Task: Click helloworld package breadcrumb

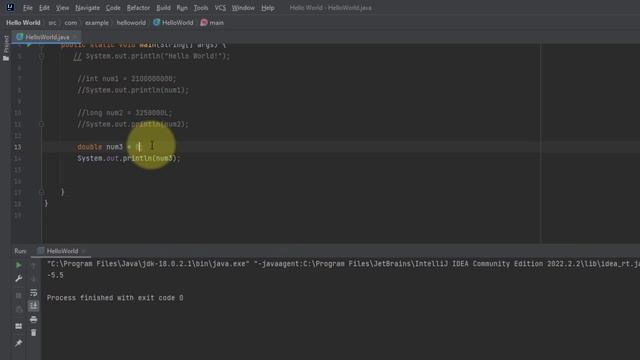Action: tap(131, 23)
